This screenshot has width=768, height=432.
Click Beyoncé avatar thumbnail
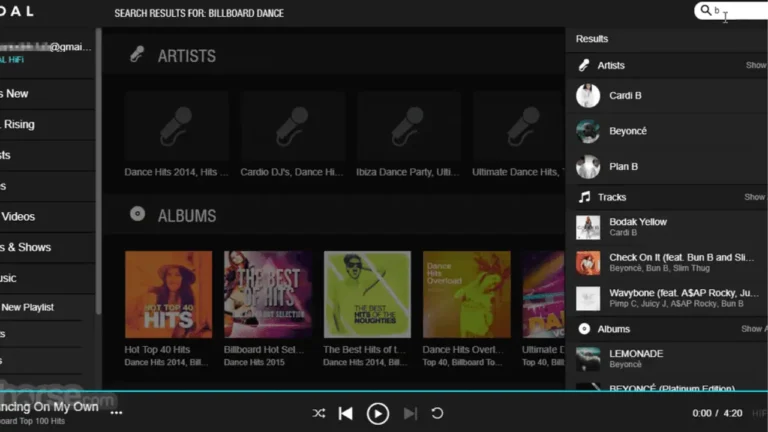[x=588, y=131]
